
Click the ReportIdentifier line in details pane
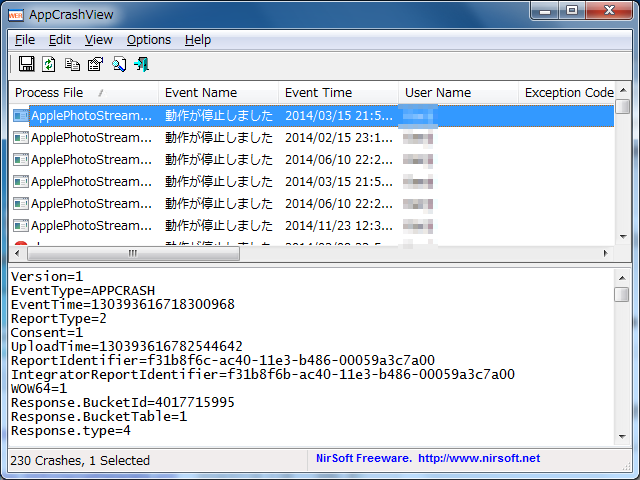(223, 360)
